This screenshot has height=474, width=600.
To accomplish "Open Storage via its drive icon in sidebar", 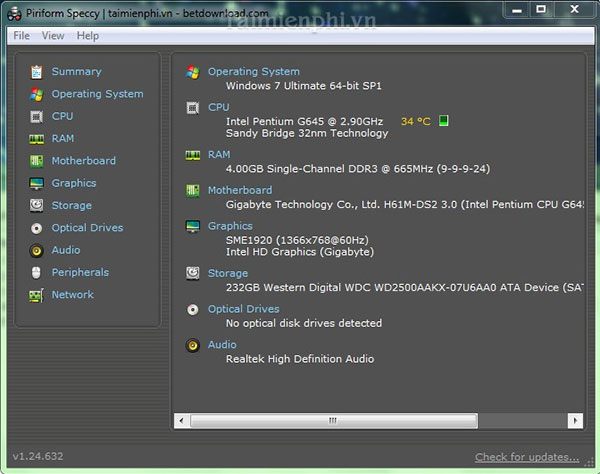I will [x=36, y=206].
